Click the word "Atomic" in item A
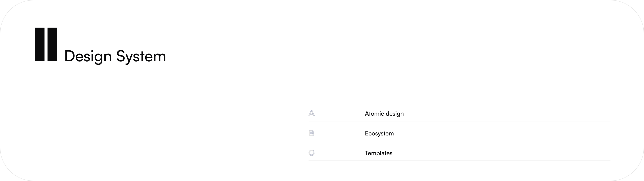The image size is (644, 181). click(x=374, y=113)
